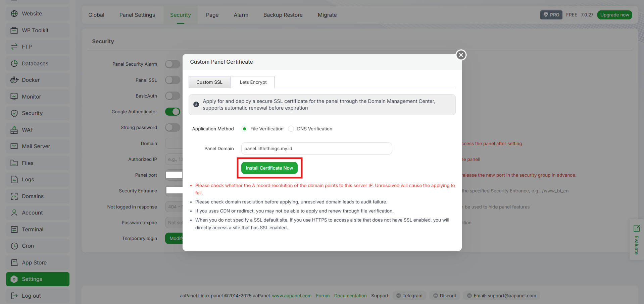Select DNS Verification radio option
The image size is (644, 304).
pyautogui.click(x=291, y=129)
